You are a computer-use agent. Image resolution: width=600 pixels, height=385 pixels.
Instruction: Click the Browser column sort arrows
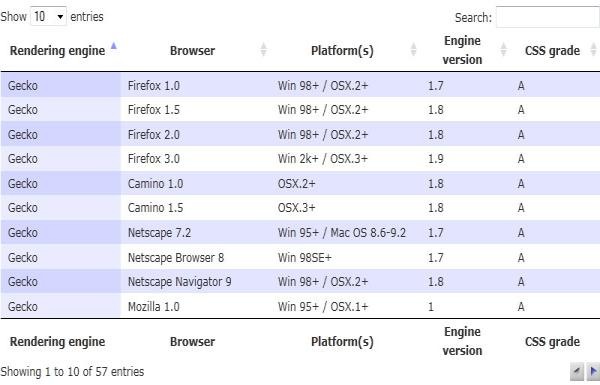click(x=263, y=49)
